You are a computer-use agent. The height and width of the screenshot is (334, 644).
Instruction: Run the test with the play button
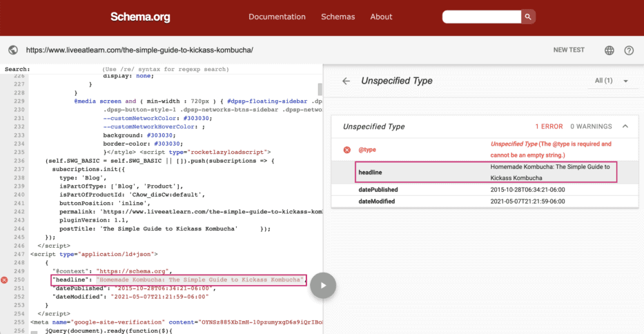click(323, 286)
